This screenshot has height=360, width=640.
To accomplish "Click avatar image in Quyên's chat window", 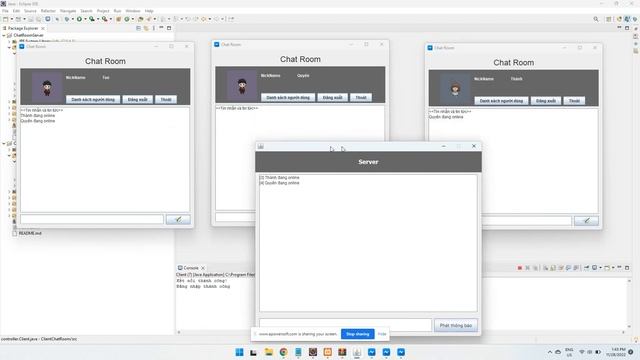I will coord(242,85).
